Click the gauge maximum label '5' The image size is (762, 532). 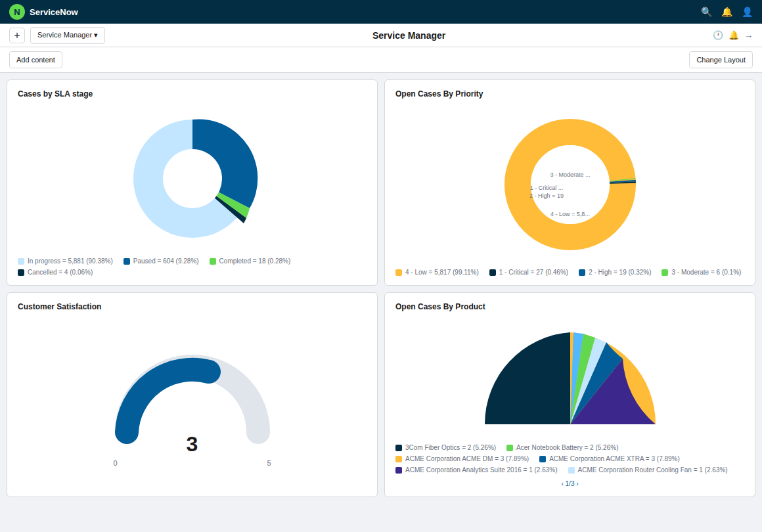[269, 463]
